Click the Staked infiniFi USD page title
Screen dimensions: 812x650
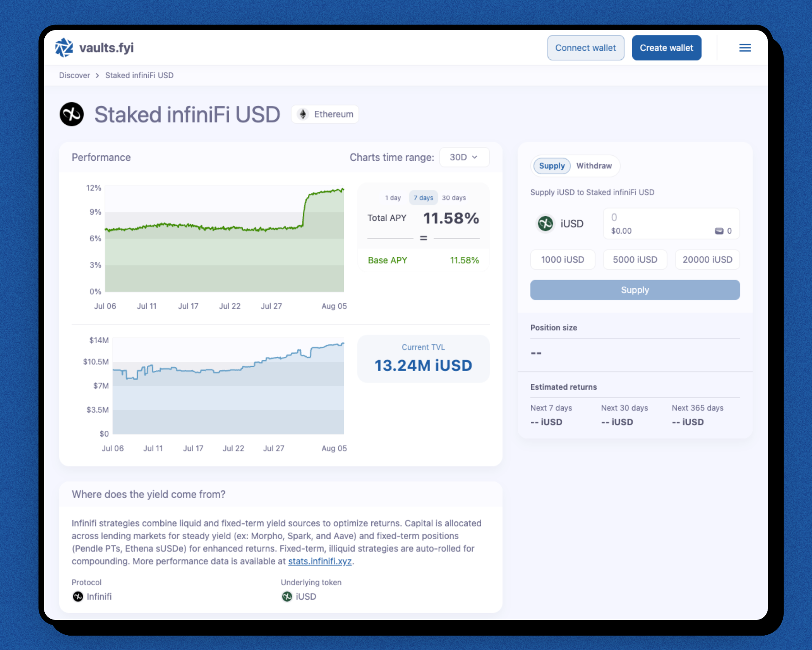click(187, 114)
